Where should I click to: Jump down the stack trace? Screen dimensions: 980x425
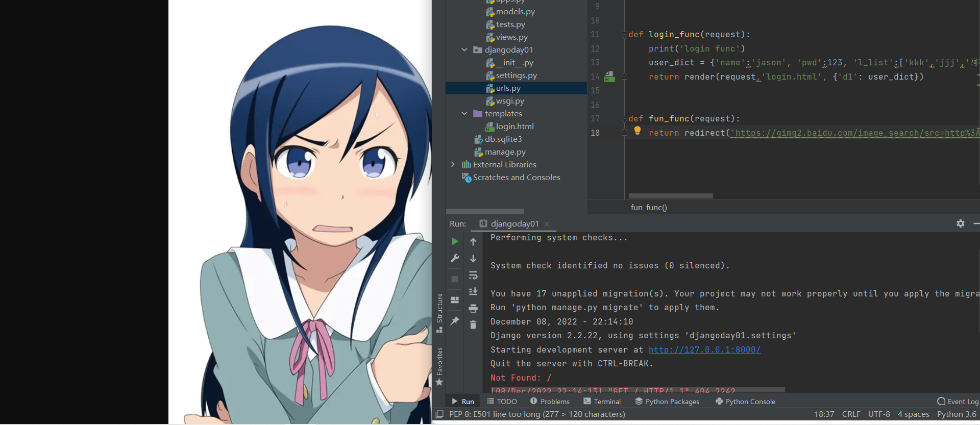click(x=473, y=259)
